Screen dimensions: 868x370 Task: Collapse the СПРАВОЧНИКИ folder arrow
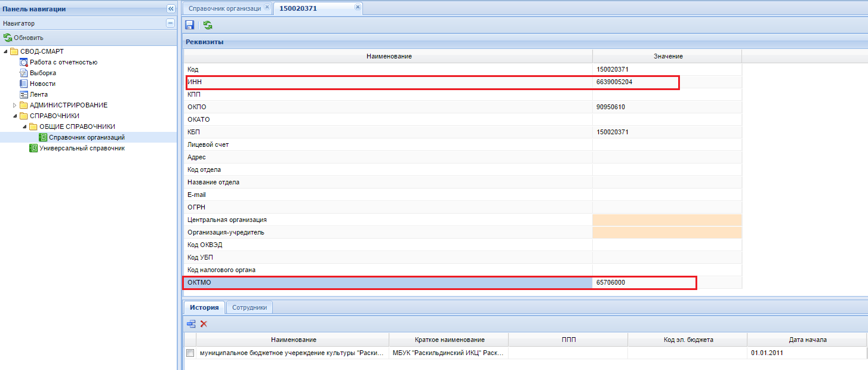coord(15,116)
